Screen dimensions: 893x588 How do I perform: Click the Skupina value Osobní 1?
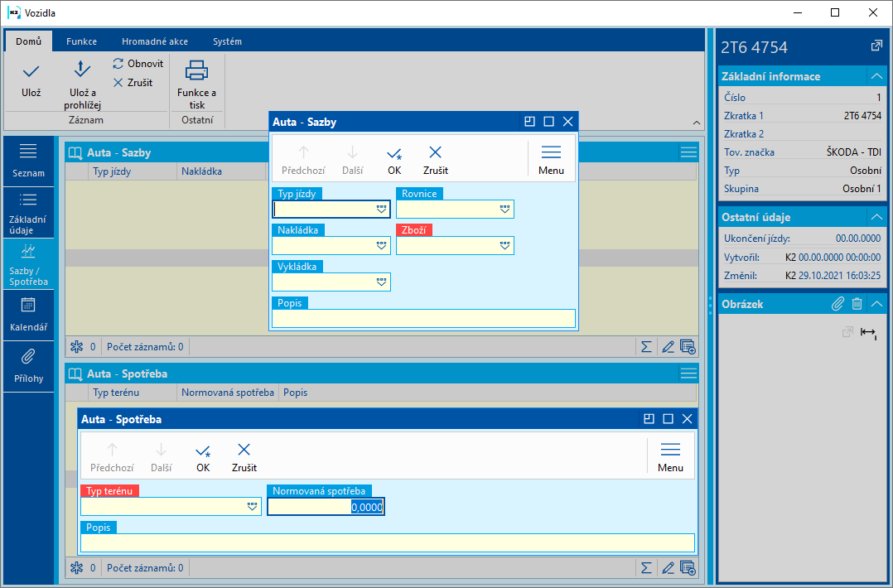coord(862,189)
